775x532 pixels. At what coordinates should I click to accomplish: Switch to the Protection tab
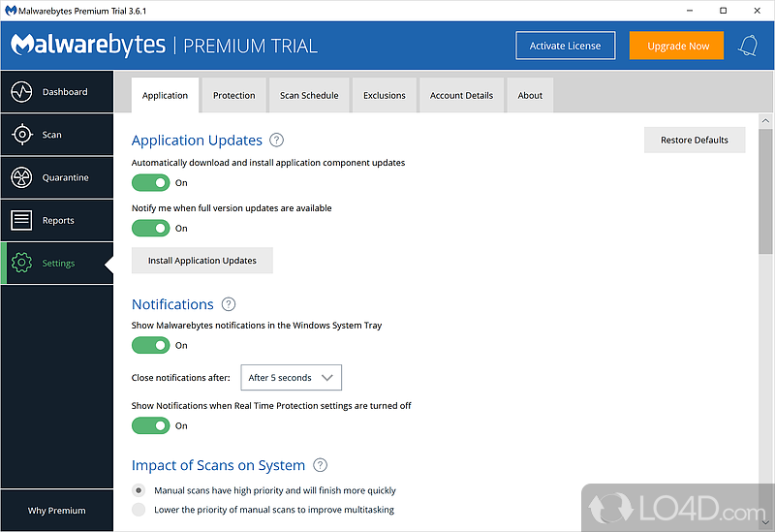(x=234, y=95)
